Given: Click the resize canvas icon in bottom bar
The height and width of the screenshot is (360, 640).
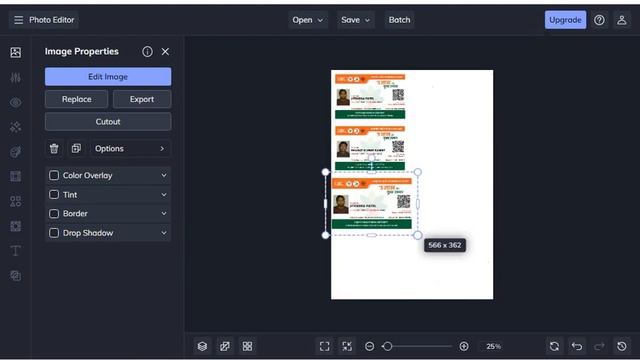Looking at the screenshot, I should [225, 346].
